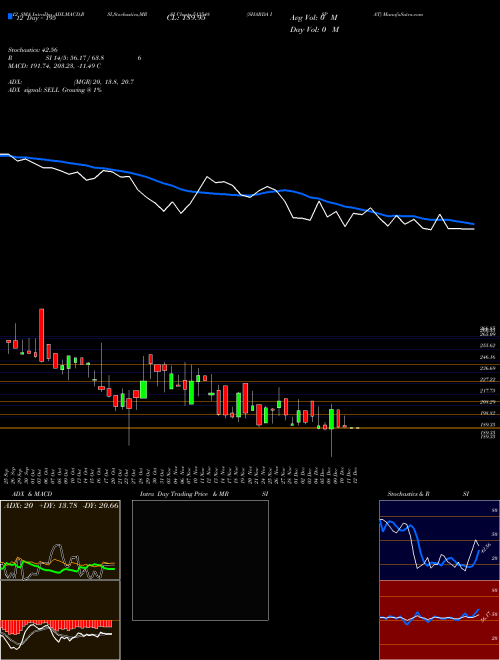Click the 'Intra Day Trading Price & MR' title
500x660 pixels.
[184, 494]
